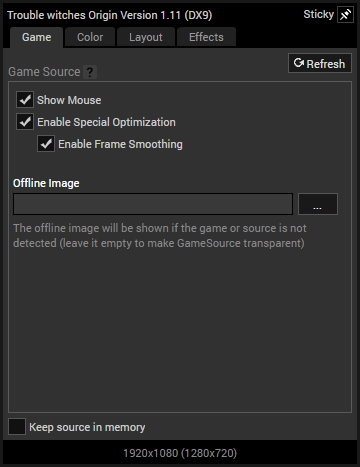Select the Game tab

[37, 37]
